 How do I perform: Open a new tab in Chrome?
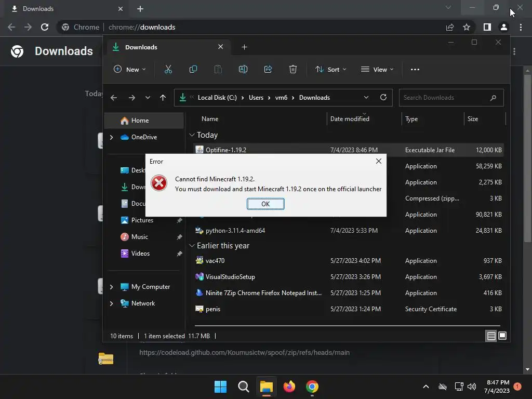(140, 9)
